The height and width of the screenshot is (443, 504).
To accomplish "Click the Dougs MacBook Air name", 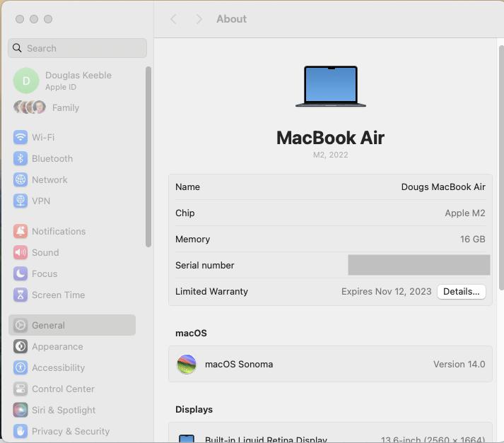I will tap(443, 187).
